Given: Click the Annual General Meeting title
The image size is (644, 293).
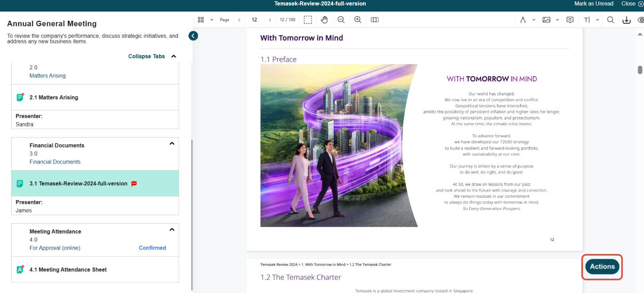Looking at the screenshot, I should pos(52,24).
